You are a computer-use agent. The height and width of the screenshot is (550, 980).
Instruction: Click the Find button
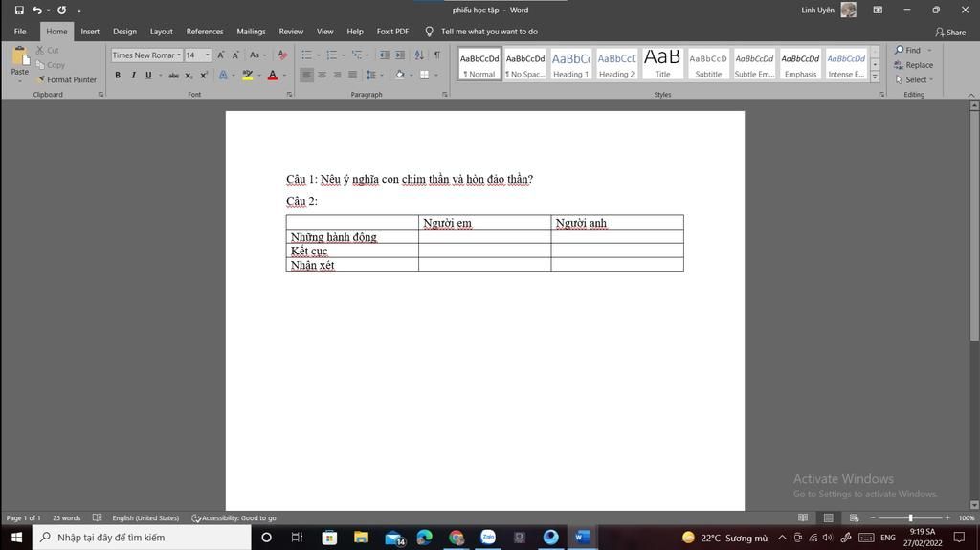908,50
